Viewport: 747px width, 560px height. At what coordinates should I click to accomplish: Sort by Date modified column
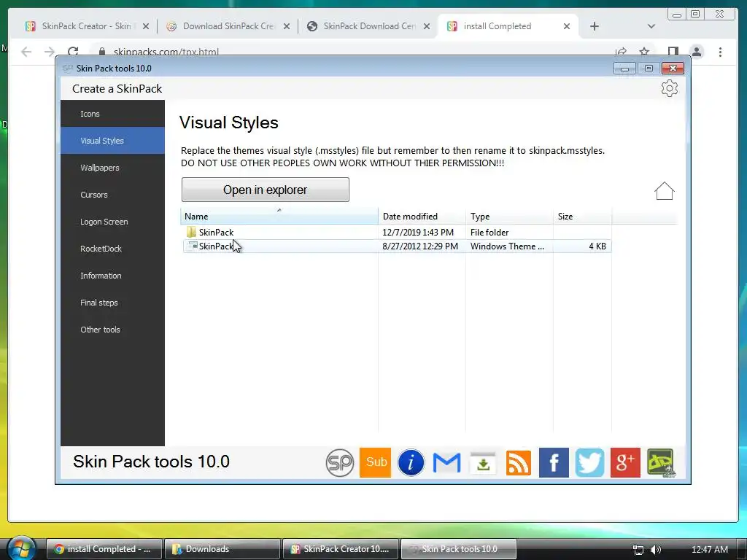(x=422, y=216)
